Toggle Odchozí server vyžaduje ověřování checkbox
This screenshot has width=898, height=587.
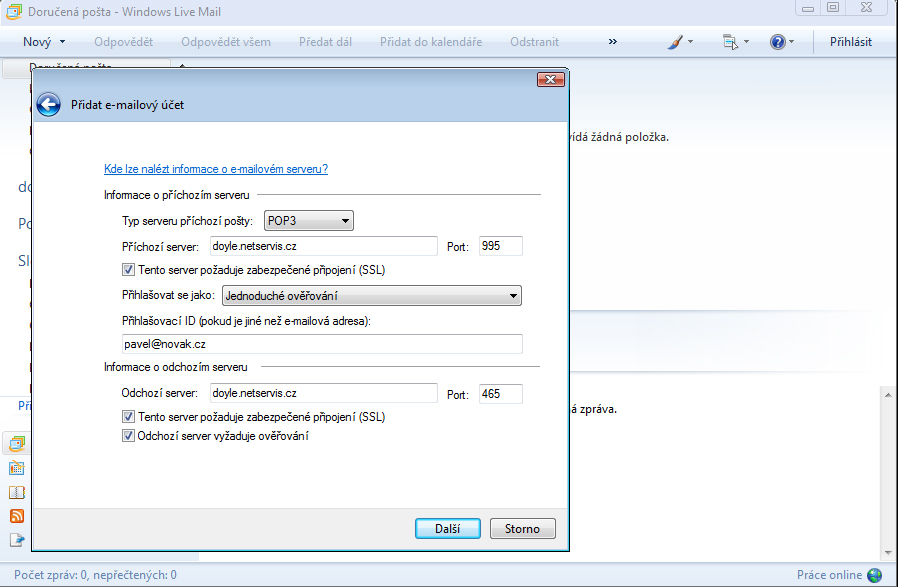click(128, 436)
